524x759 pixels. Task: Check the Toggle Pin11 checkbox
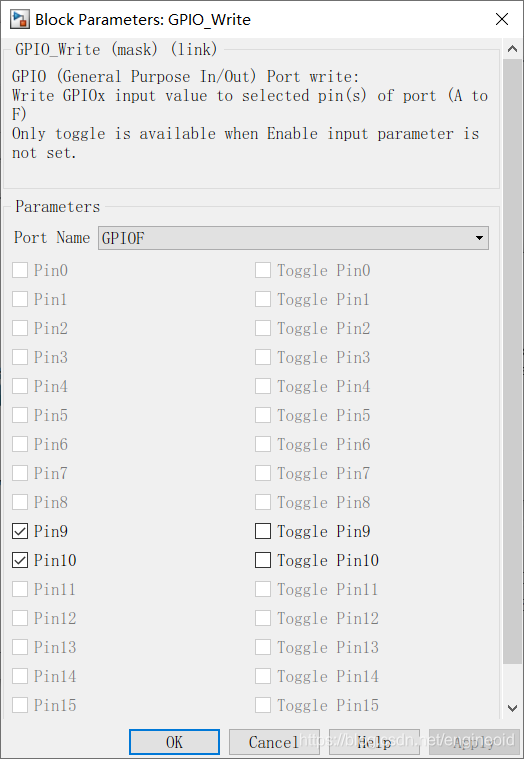click(263, 590)
